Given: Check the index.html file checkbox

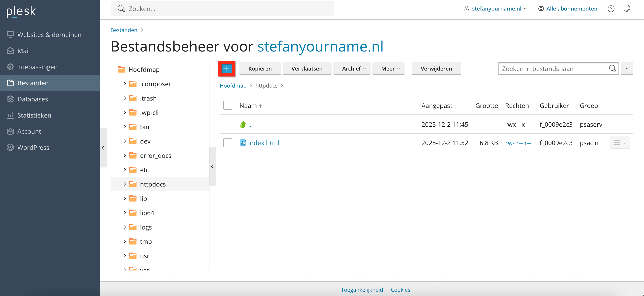Looking at the screenshot, I should pyautogui.click(x=228, y=143).
